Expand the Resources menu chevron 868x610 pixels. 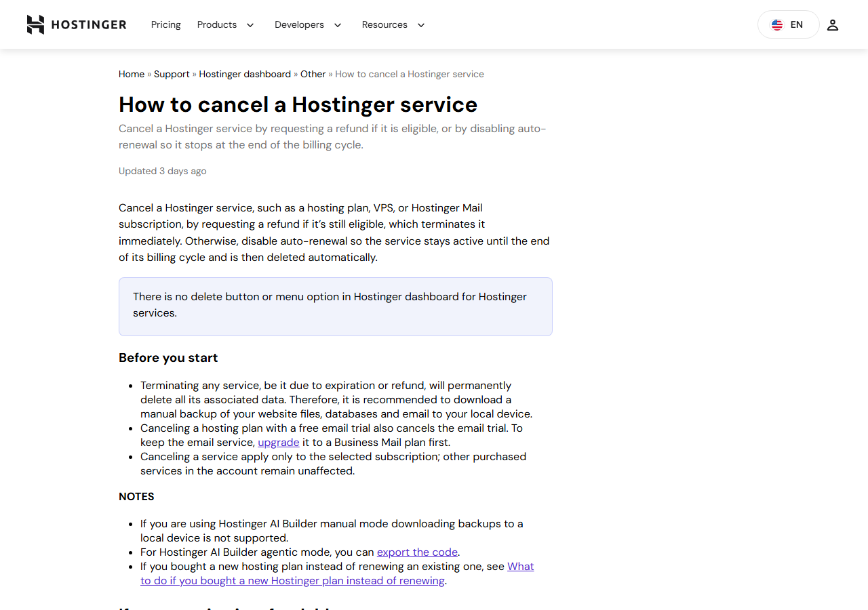pos(420,25)
